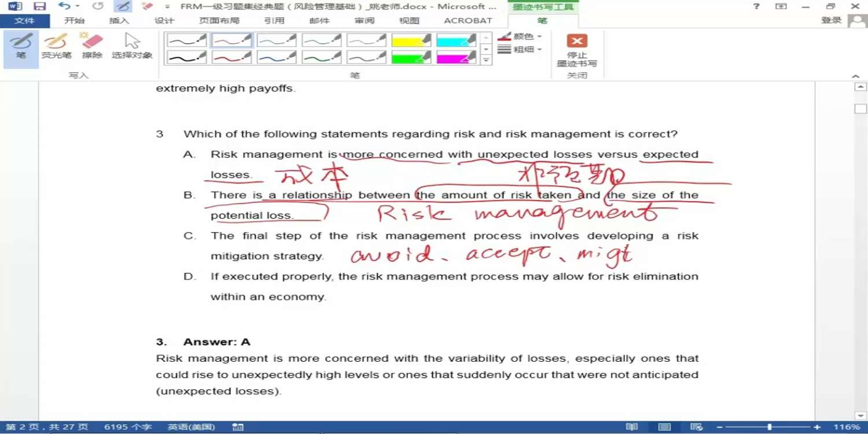
Task: Open the 文件 File menu
Action: click(24, 21)
